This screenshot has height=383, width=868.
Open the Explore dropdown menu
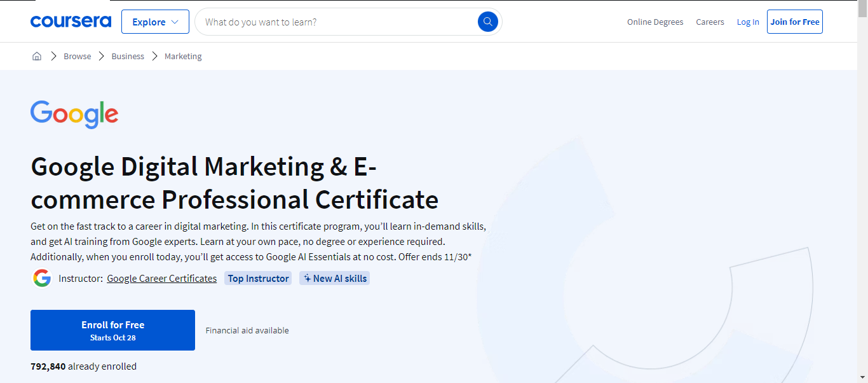[155, 22]
